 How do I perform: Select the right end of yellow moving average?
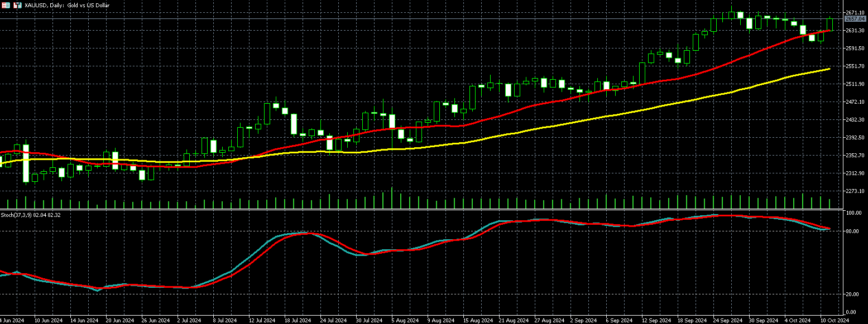pyautogui.click(x=829, y=69)
